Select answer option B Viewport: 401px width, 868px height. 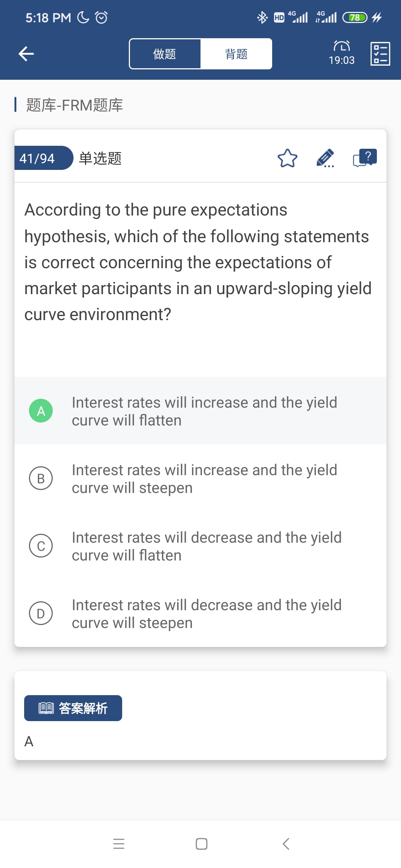[x=41, y=478]
